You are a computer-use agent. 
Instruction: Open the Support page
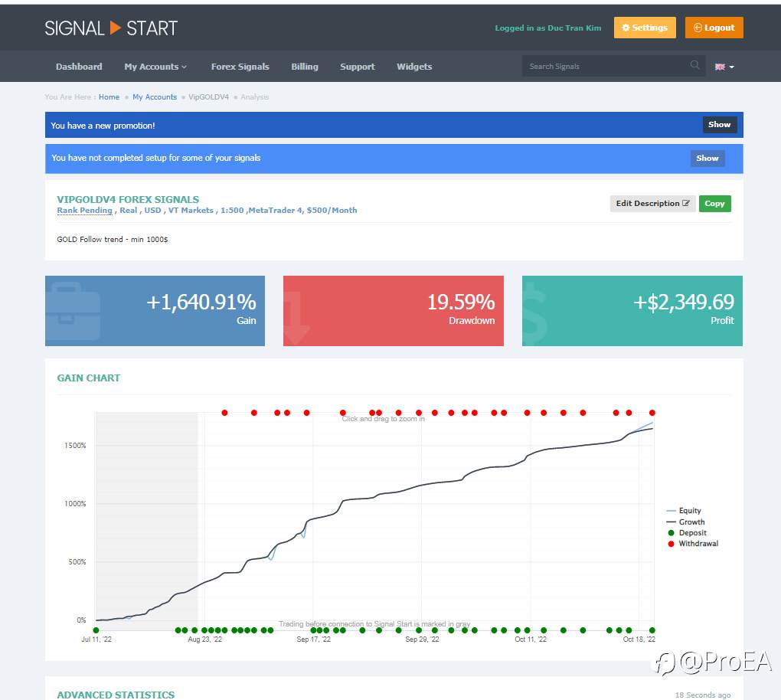[x=357, y=67]
